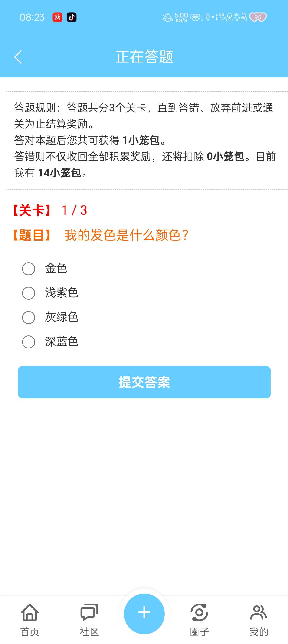This screenshot has height=644, width=288.
Task: Tap the NetEase Music status bar icon
Action: point(57,17)
